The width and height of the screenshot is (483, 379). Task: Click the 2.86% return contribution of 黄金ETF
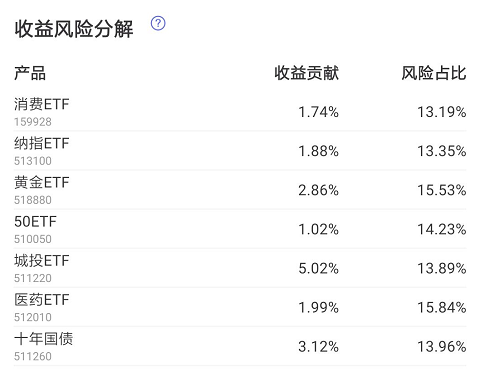[318, 190]
